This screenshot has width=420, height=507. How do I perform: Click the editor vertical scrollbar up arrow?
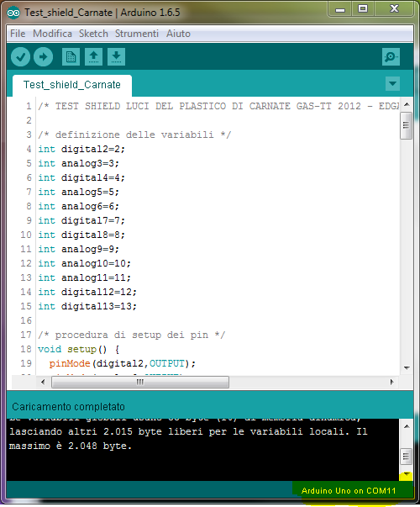point(407,104)
